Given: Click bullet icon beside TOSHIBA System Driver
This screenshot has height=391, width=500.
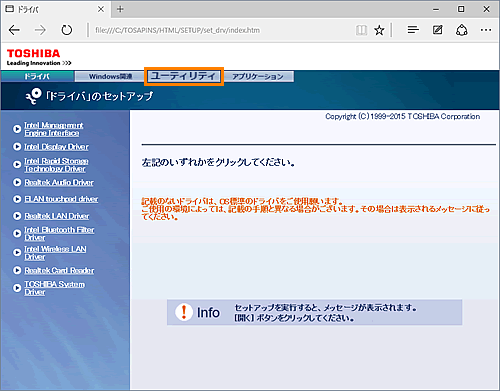Looking at the screenshot, I should 17,288.
